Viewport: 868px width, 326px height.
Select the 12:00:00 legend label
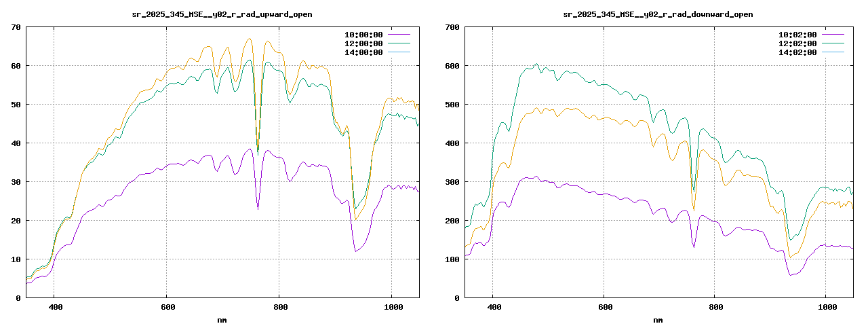[x=363, y=43]
